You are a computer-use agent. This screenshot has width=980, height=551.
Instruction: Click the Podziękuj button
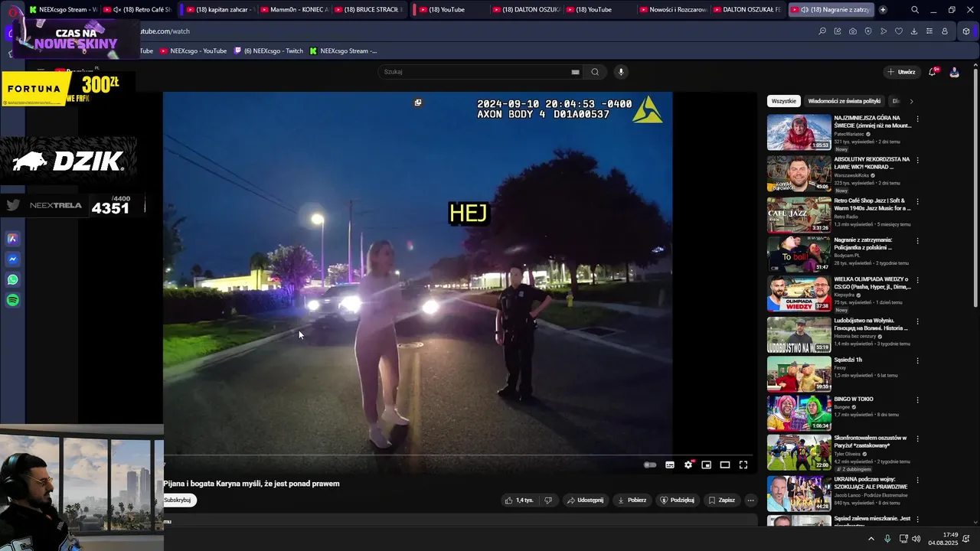[677, 500]
